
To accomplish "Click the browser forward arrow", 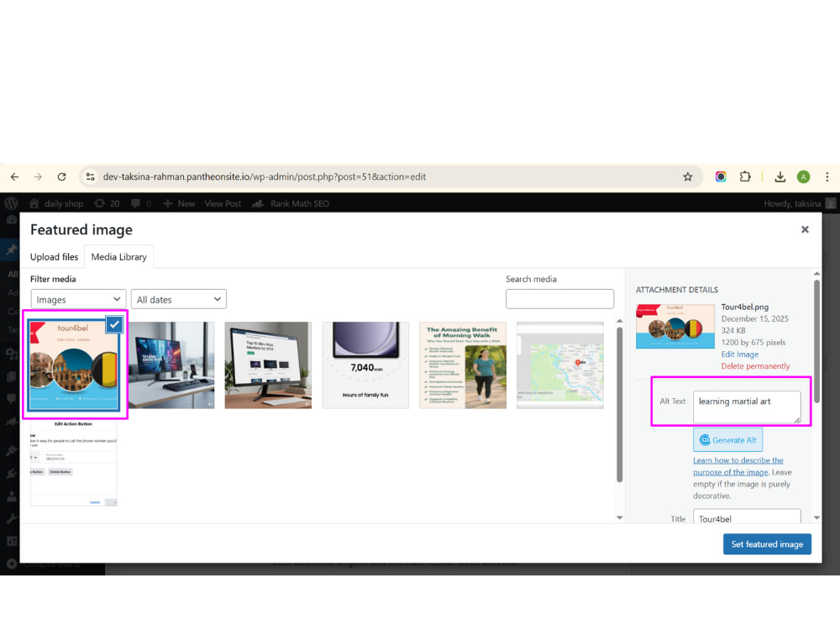I will pos(38,176).
